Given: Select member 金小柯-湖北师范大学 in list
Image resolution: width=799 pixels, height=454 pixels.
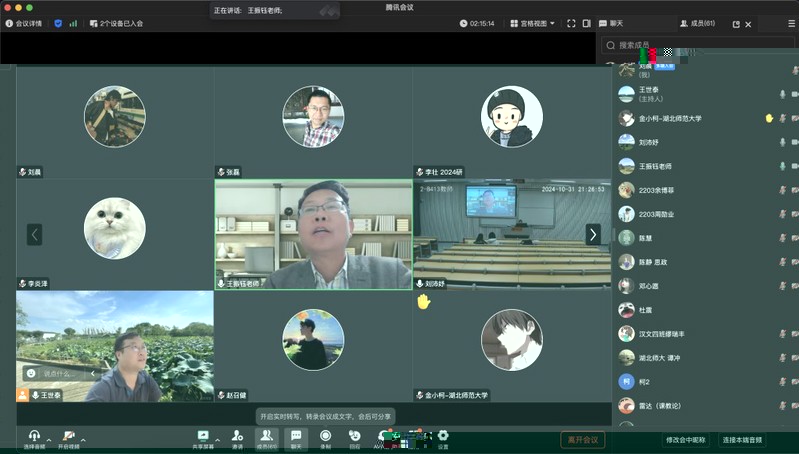Looking at the screenshot, I should coord(706,118).
